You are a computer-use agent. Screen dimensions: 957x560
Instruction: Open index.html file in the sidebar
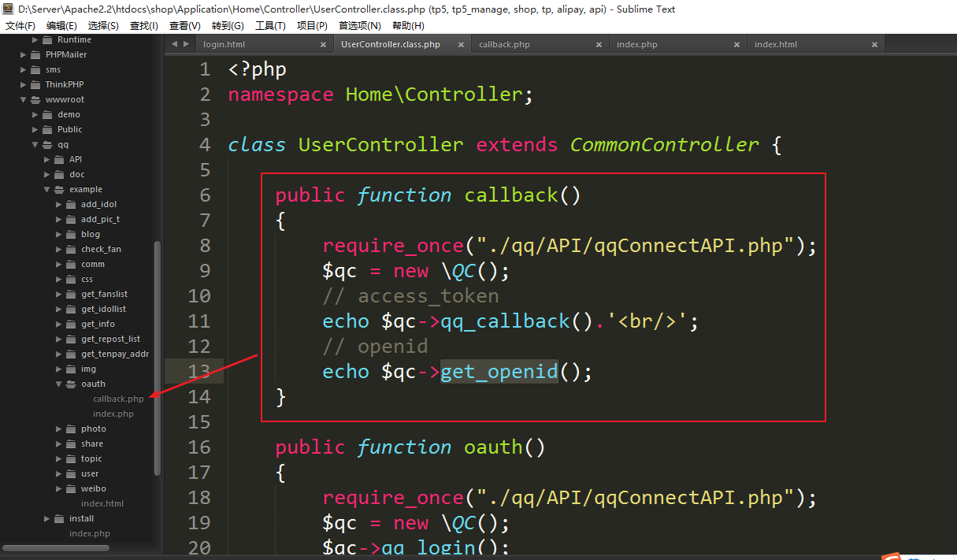click(x=102, y=503)
